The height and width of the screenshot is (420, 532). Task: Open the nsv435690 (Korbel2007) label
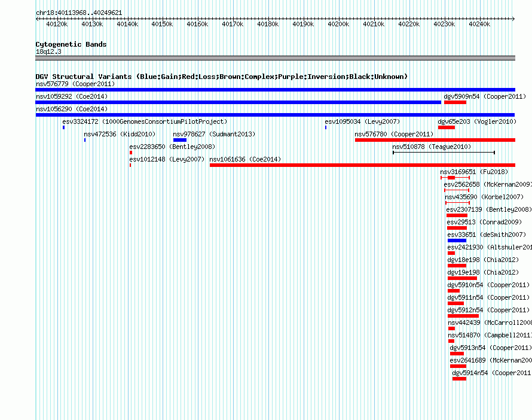click(484, 197)
